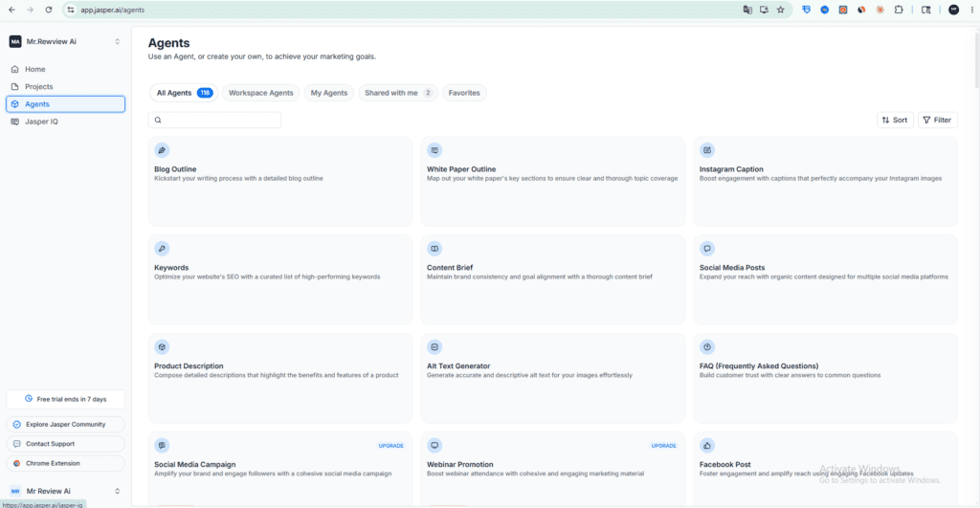Click the search magnifier icon in the agent search box

pyautogui.click(x=158, y=120)
